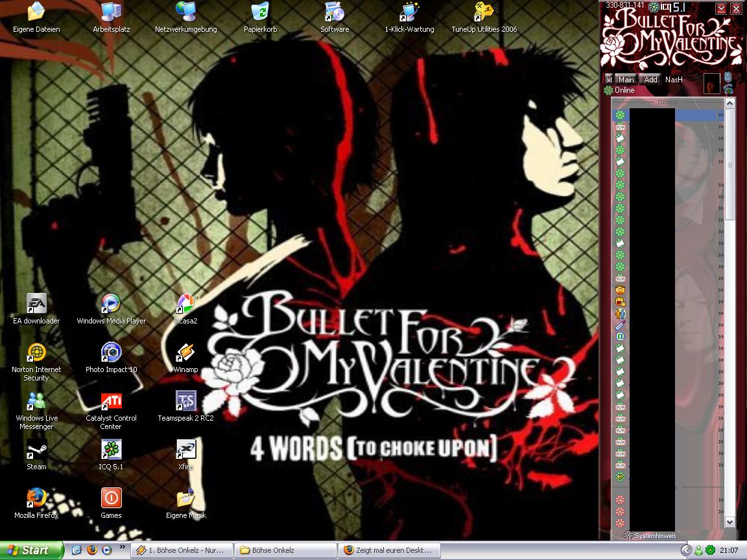Switch to 'Zeigt mal euren Deskt...' Firefox window
This screenshot has height=560, width=747.
pyautogui.click(x=389, y=550)
